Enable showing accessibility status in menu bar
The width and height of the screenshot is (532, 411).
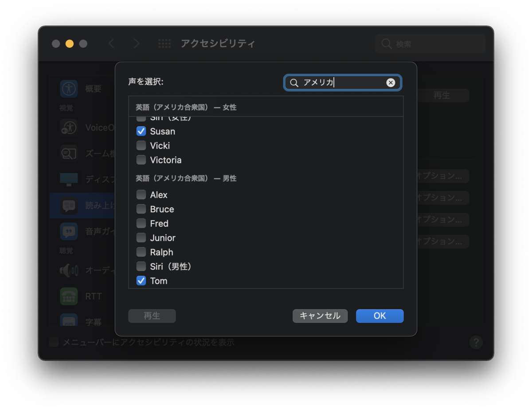click(54, 342)
